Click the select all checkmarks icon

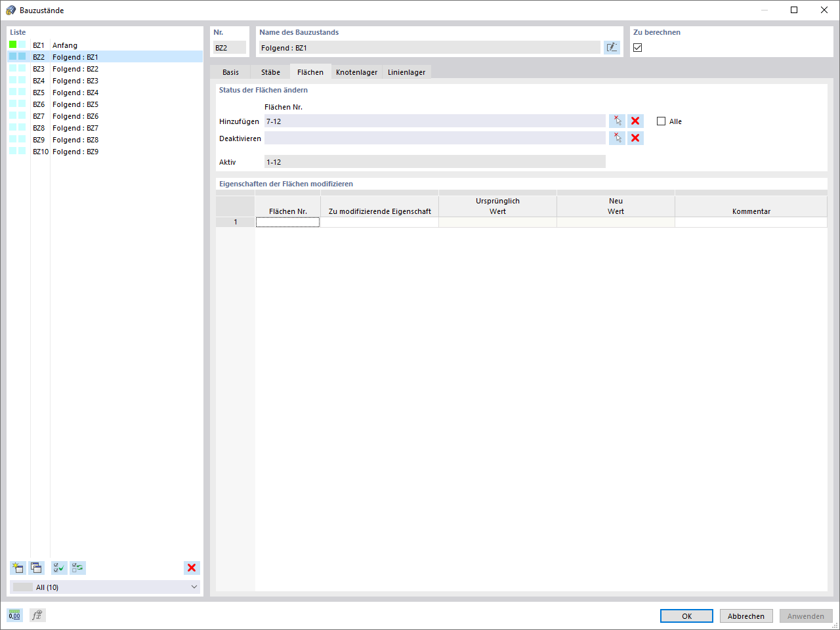click(x=59, y=568)
